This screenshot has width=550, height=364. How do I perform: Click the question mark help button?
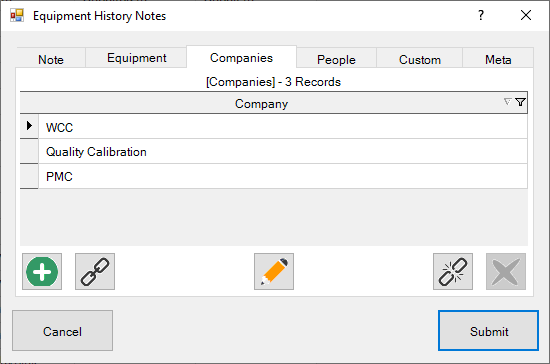tap(481, 15)
